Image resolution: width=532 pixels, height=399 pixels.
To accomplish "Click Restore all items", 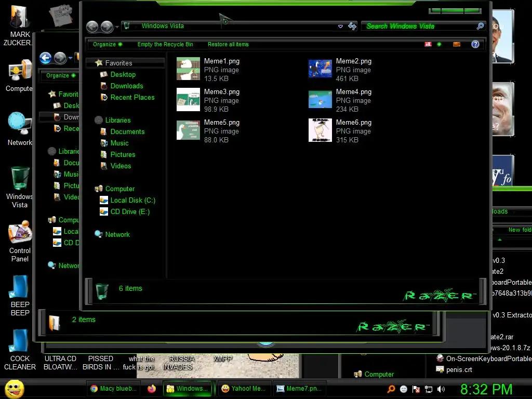I will (x=228, y=44).
